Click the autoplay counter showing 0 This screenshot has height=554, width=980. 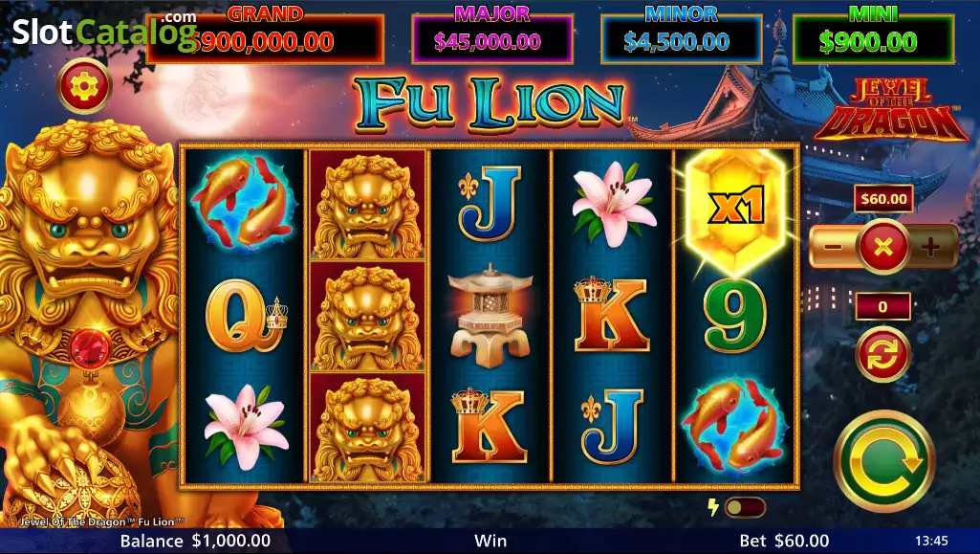click(x=882, y=306)
